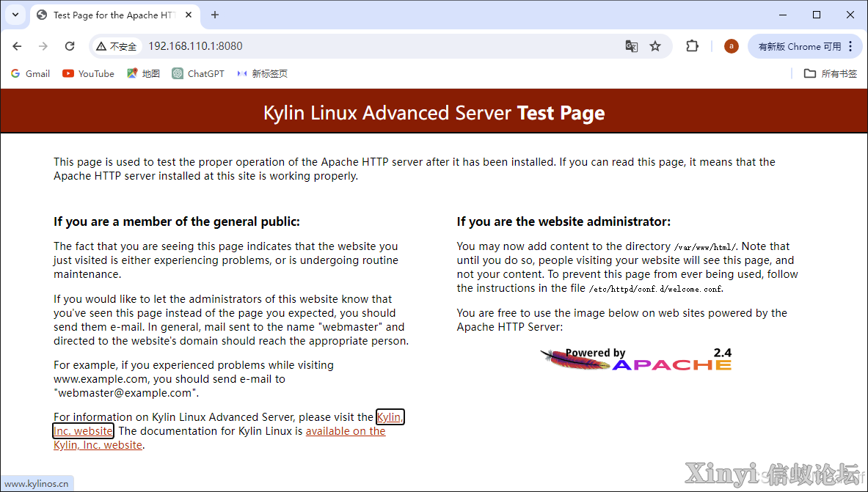Open the YouTube bookmark
This screenshot has width=868, height=492.
point(89,73)
